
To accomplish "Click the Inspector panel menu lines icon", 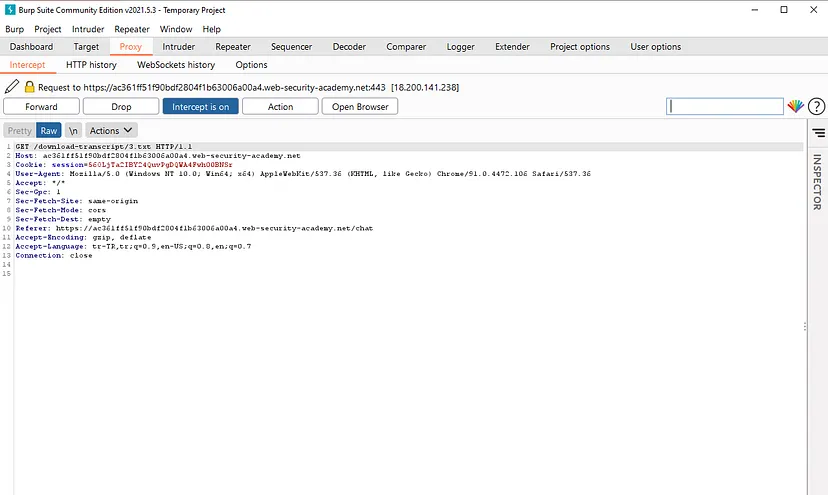I will (x=818, y=133).
